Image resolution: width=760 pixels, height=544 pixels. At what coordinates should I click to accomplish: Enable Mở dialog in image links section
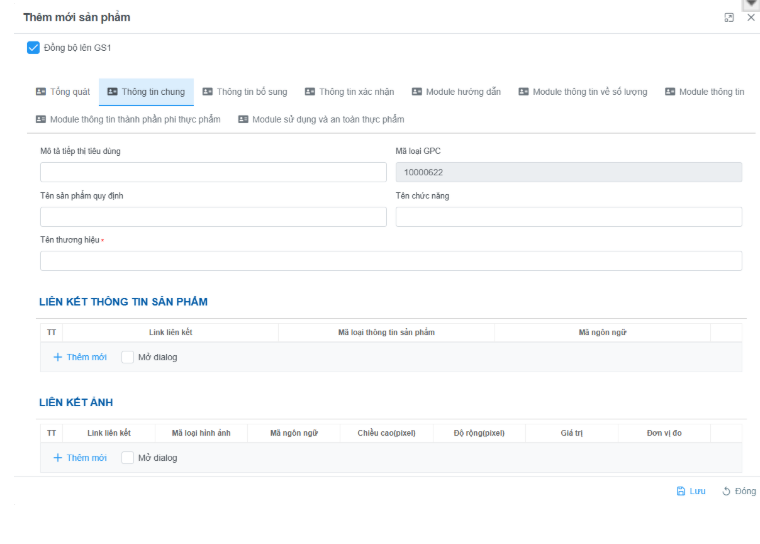coord(127,458)
